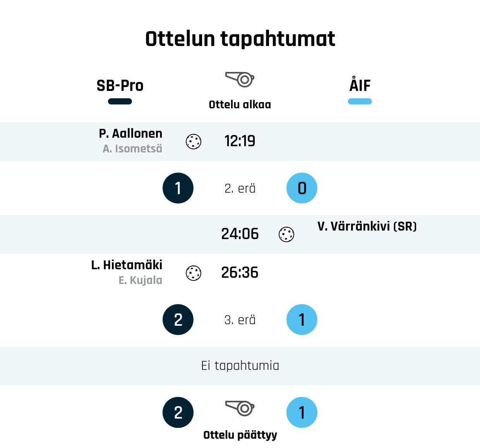Open assist player A. Isometsä
480x448 pixels.
pyautogui.click(x=132, y=149)
